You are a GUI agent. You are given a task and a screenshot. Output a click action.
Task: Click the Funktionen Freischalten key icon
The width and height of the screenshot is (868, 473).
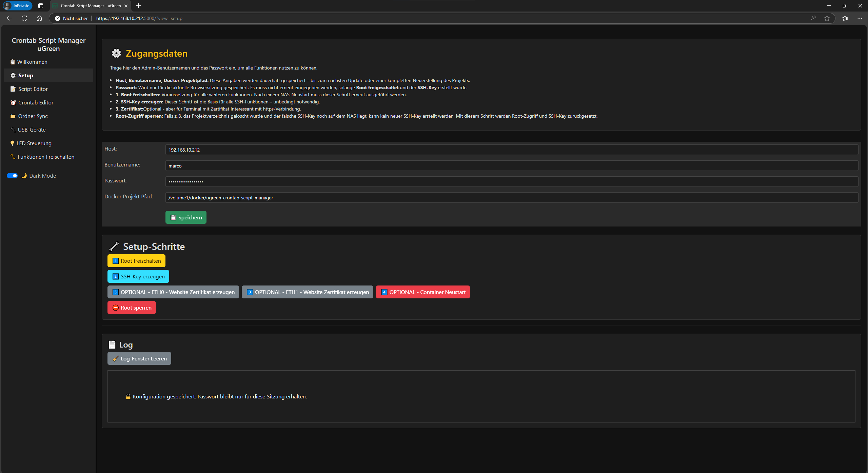point(13,157)
